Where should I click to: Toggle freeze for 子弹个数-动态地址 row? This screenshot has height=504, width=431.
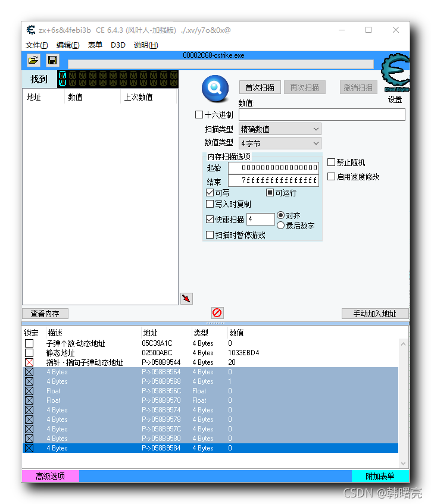click(29, 343)
